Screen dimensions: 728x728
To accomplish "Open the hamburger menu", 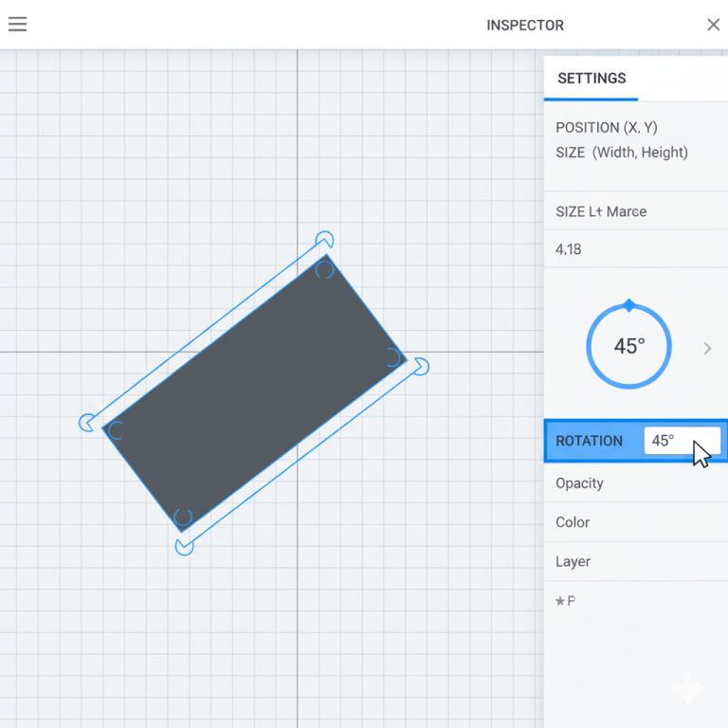I will [17, 25].
